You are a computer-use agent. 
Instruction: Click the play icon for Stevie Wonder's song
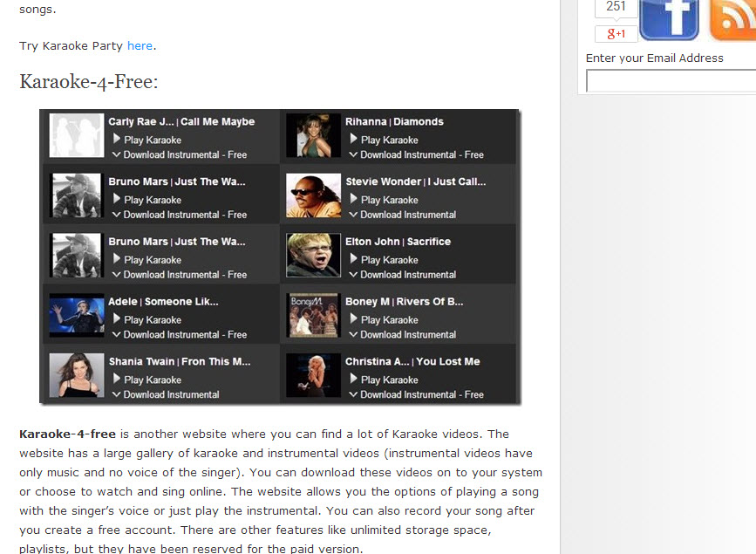(x=353, y=199)
